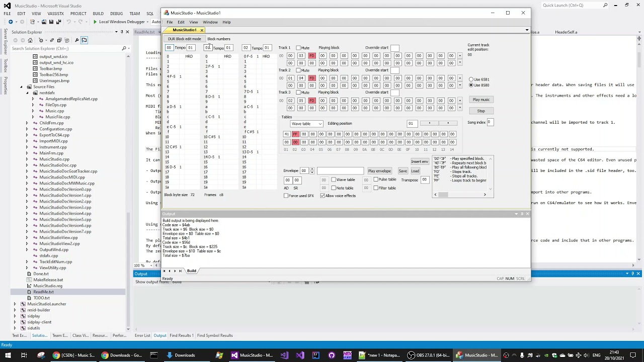Click the Play envelope button
Screen dimensions: 644x362
click(x=379, y=171)
